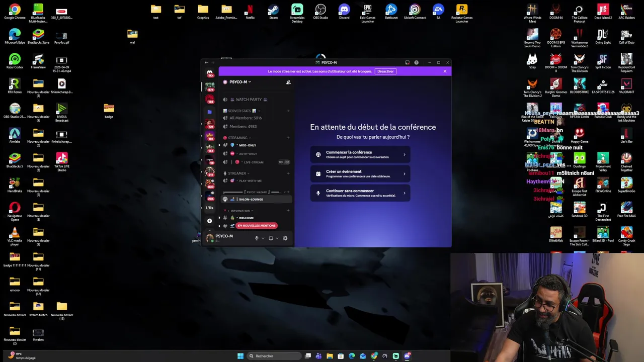This screenshot has height=362, width=644.
Task: Open Discord inbox icon in title bar
Action: coord(407,63)
